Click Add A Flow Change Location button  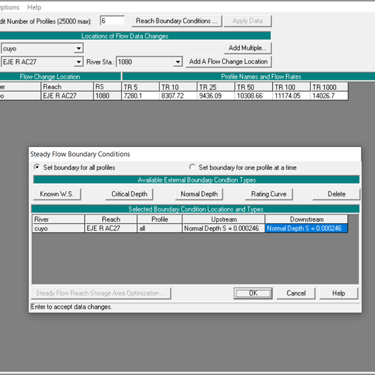(x=228, y=62)
